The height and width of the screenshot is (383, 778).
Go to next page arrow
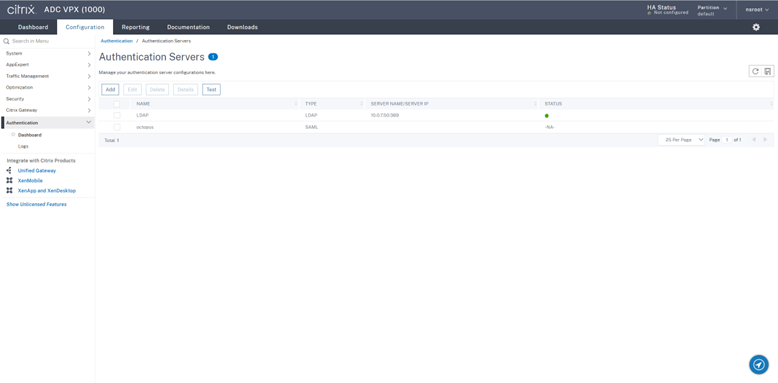click(x=765, y=140)
